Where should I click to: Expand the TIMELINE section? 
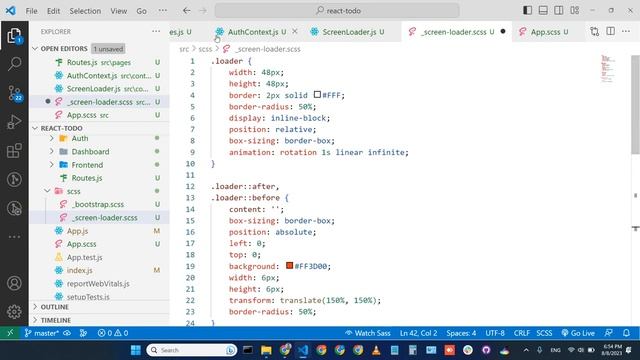(35, 320)
